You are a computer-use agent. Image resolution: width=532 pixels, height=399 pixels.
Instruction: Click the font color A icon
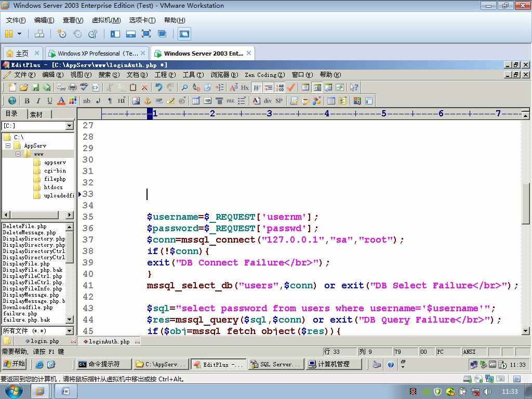pos(61,100)
